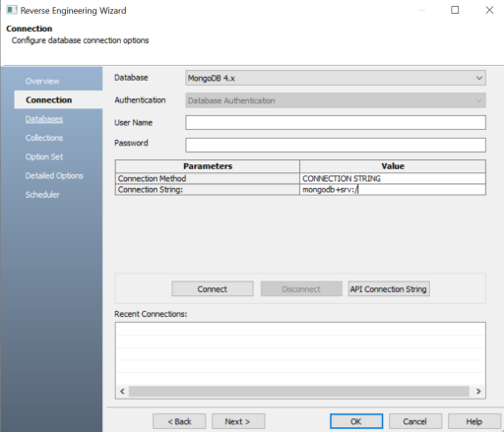The width and height of the screenshot is (504, 432).
Task: Select the Connection Method value cell
Action: tap(393, 178)
